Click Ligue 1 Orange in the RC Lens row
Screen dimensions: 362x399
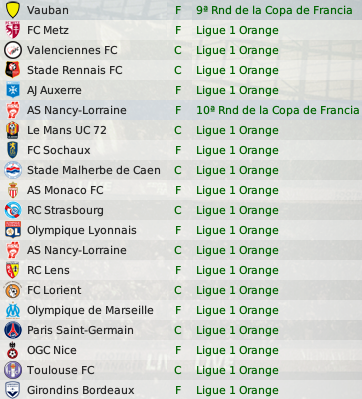coord(237,270)
